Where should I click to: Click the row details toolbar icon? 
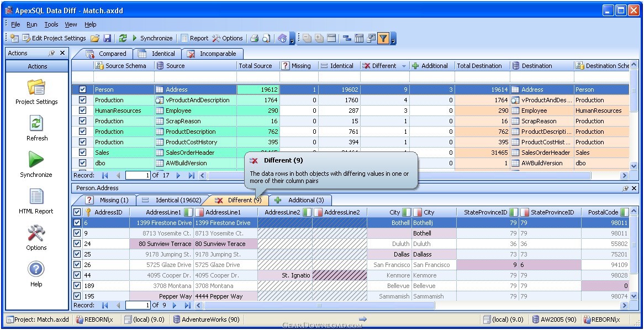coord(331,38)
